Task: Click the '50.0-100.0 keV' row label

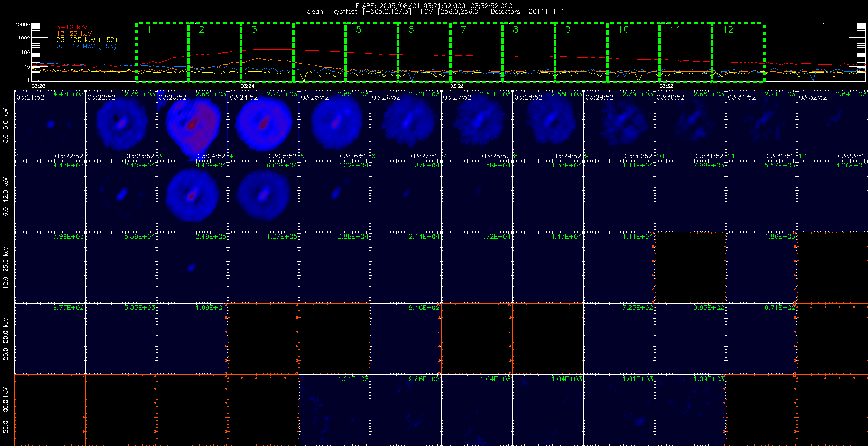Action: coord(6,410)
